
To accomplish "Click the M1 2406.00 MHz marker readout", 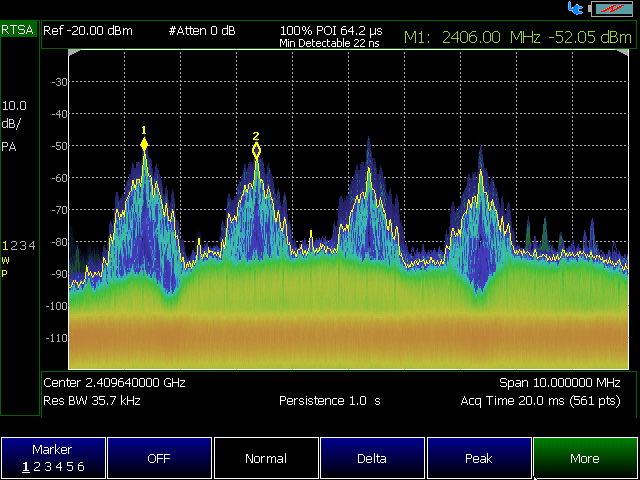I will pos(518,38).
